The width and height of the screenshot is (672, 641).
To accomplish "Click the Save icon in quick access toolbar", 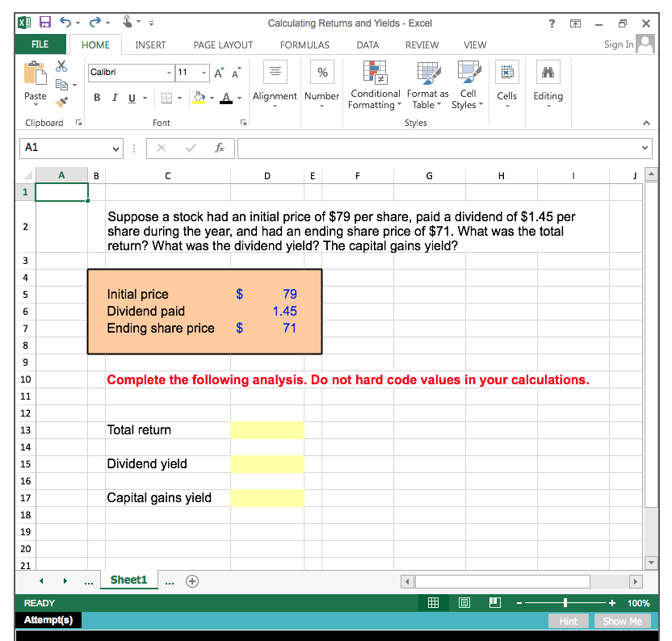I will coord(44,23).
